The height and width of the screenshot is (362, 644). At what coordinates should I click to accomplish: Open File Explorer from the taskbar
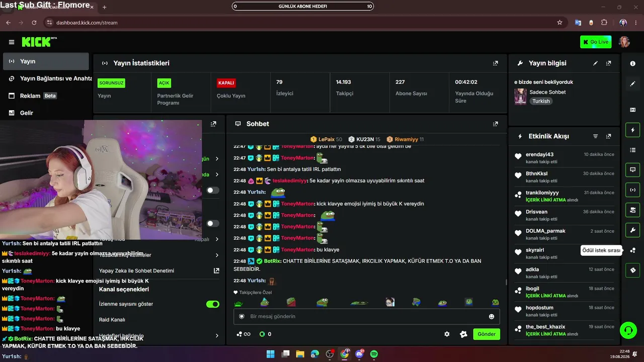300,354
